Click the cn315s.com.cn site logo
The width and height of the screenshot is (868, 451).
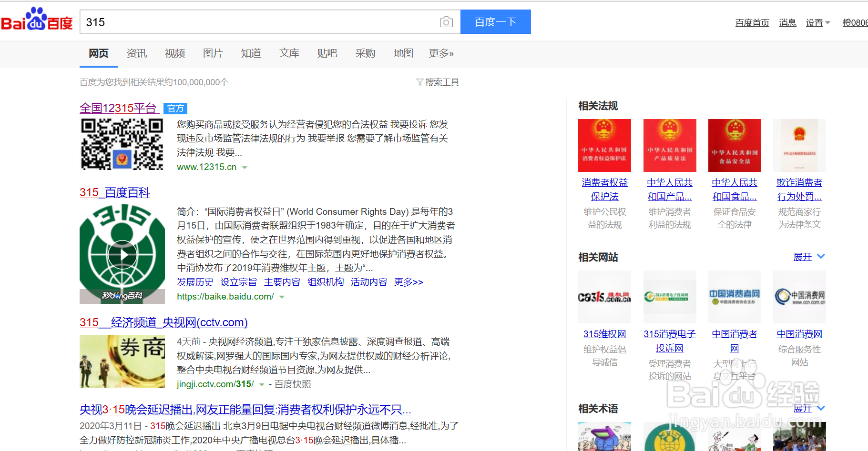pos(604,297)
